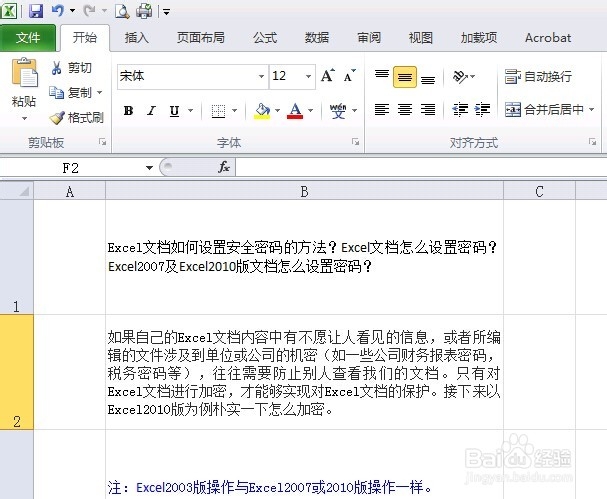Screen dimensions: 607x499
Task: Click the Save icon in quick access toolbar
Action: pyautogui.click(x=36, y=10)
